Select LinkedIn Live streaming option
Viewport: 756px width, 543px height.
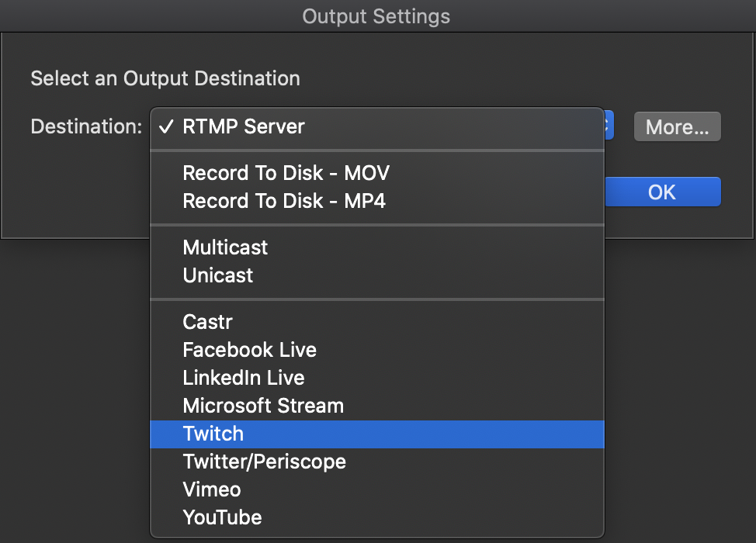click(x=244, y=378)
